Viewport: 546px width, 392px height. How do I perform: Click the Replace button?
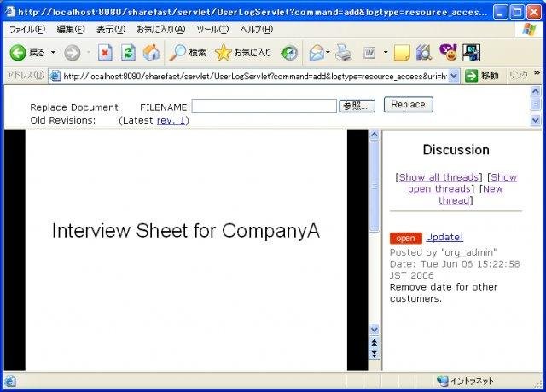(x=408, y=104)
